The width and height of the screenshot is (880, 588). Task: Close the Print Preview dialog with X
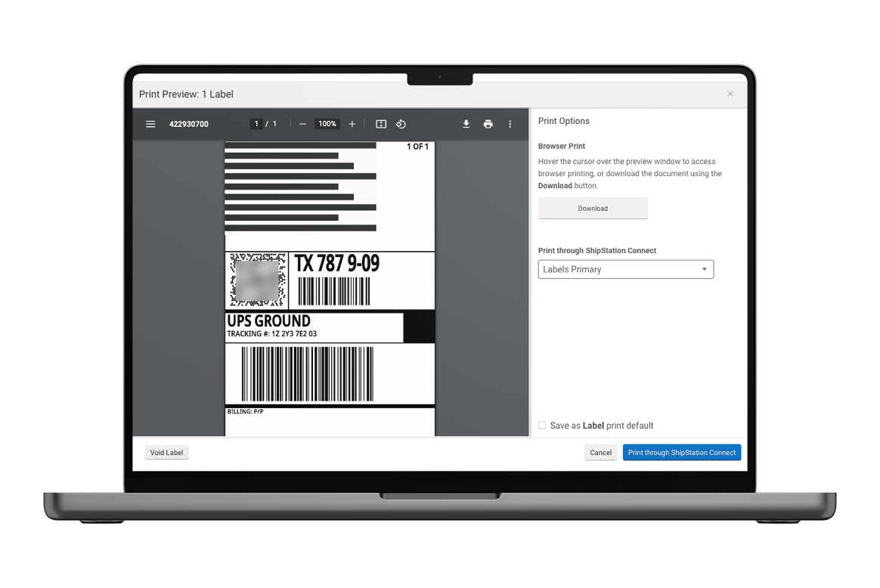pyautogui.click(x=730, y=94)
